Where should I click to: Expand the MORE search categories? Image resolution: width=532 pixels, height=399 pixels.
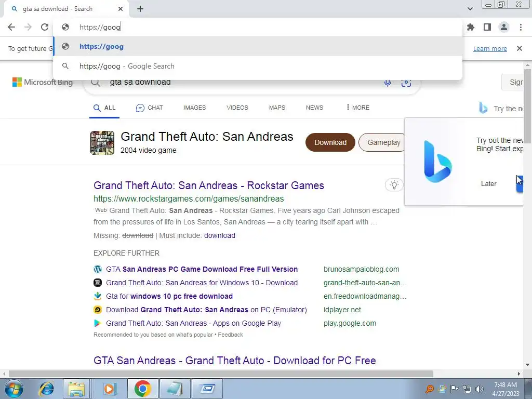coord(357,108)
